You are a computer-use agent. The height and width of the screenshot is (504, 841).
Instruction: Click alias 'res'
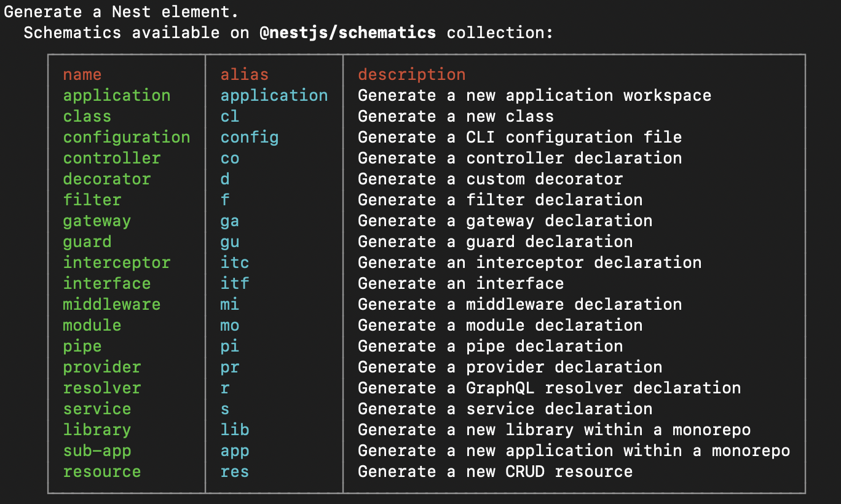click(235, 472)
